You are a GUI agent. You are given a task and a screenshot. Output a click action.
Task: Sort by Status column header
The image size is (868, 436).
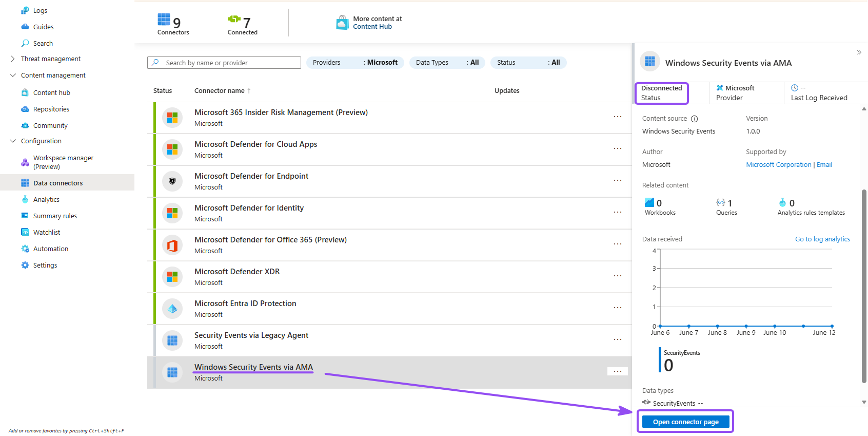[163, 90]
